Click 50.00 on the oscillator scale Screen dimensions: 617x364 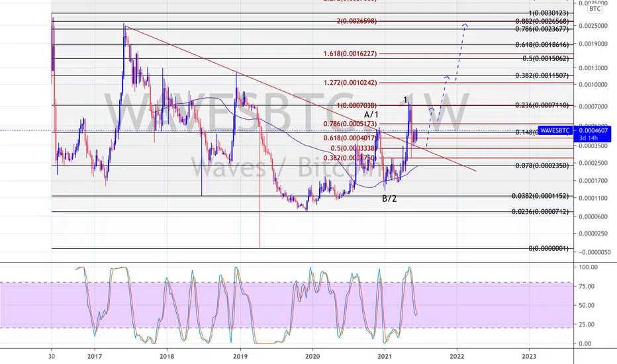(x=587, y=305)
